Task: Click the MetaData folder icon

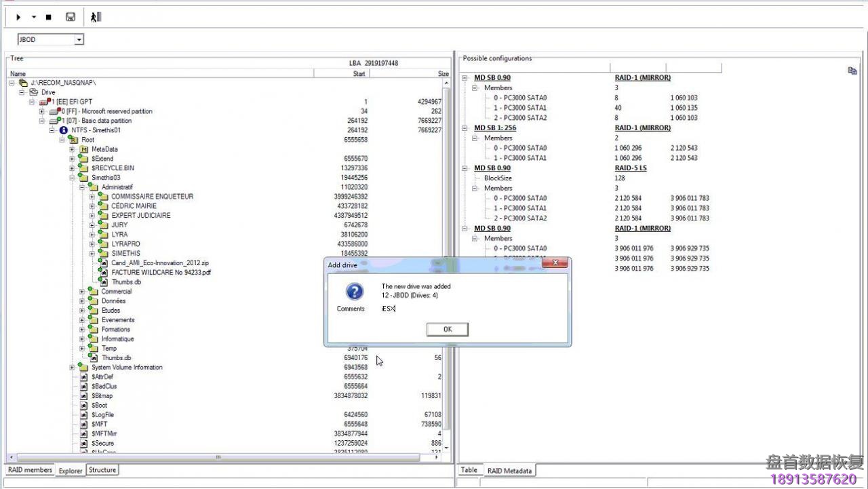Action: pyautogui.click(x=84, y=149)
